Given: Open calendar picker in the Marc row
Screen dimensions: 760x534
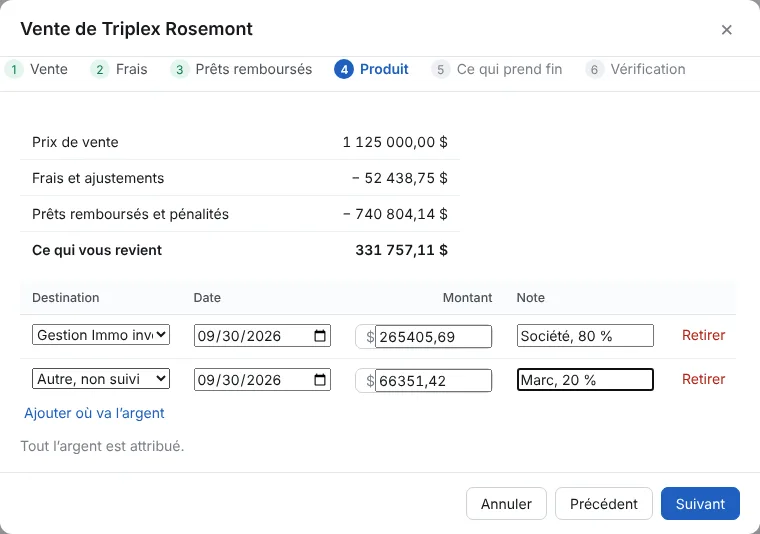Looking at the screenshot, I should pos(320,379).
